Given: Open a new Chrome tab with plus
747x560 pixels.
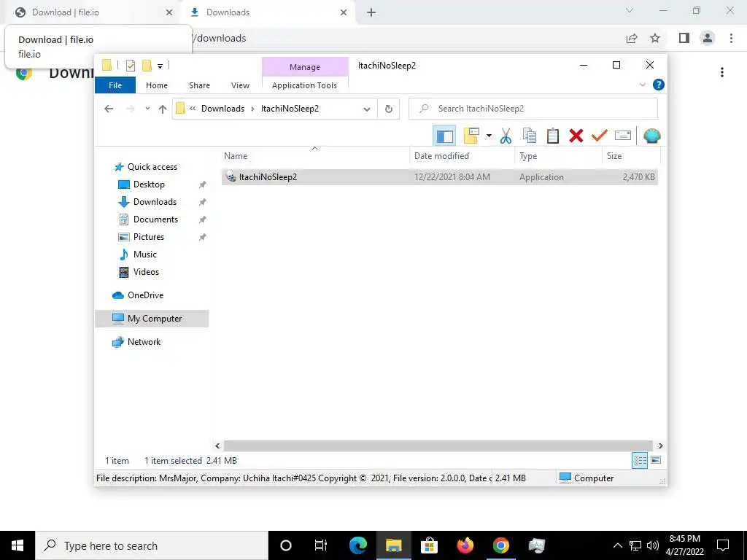Looking at the screenshot, I should pyautogui.click(x=371, y=13).
